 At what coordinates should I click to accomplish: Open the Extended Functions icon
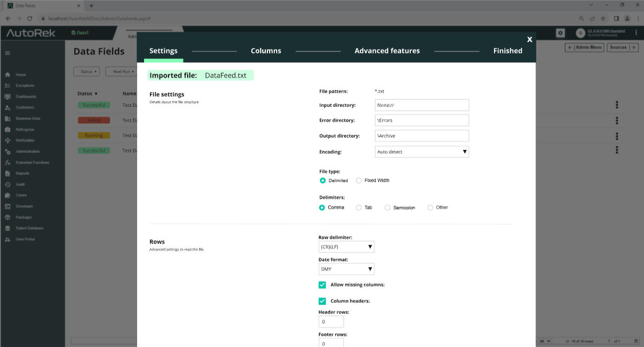pyautogui.click(x=8, y=162)
